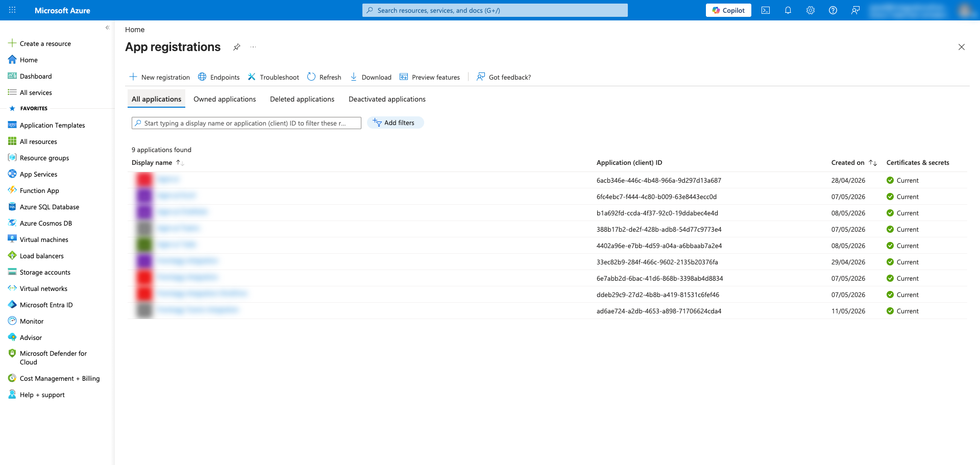Click Troubleshoot in the toolbar
Image resolution: width=980 pixels, height=465 pixels.
point(274,77)
